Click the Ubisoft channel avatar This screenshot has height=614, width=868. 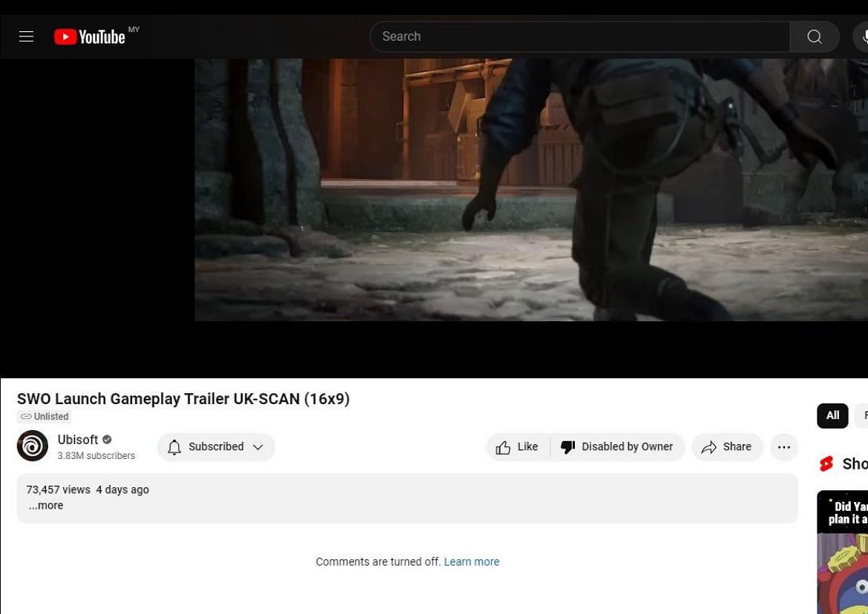[x=33, y=446]
